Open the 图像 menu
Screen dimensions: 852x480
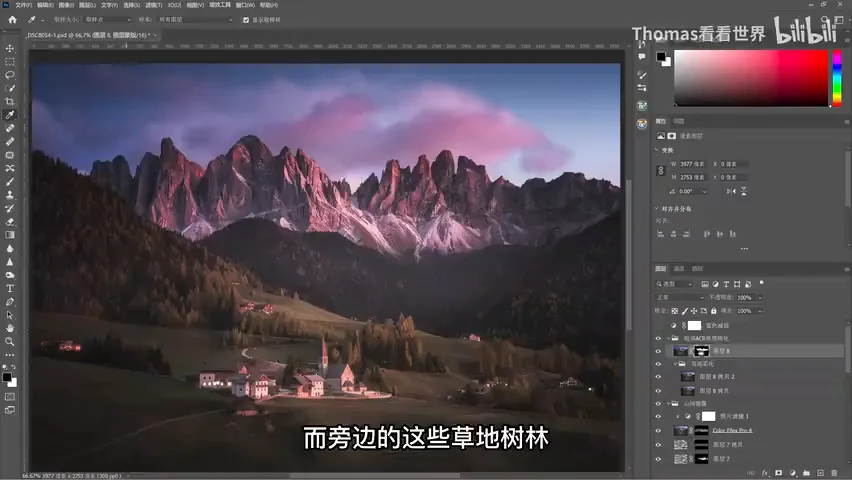pyautogui.click(x=66, y=5)
